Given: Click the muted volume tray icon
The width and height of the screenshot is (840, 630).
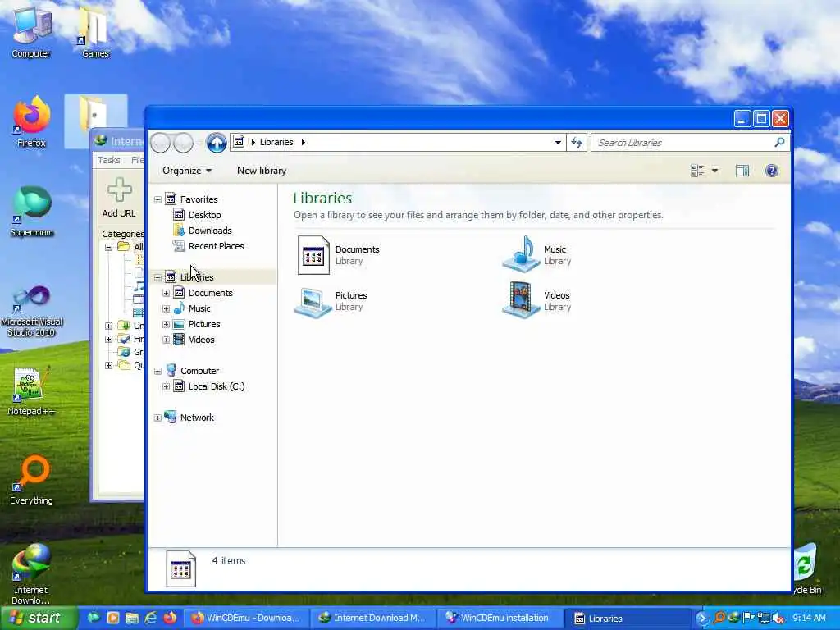Looking at the screenshot, I should click(x=778, y=619).
